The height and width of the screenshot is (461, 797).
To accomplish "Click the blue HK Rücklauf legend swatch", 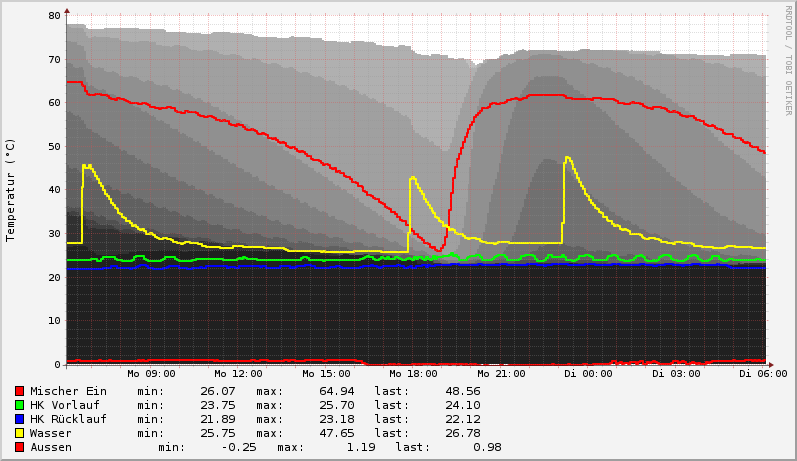I will (x=19, y=419).
